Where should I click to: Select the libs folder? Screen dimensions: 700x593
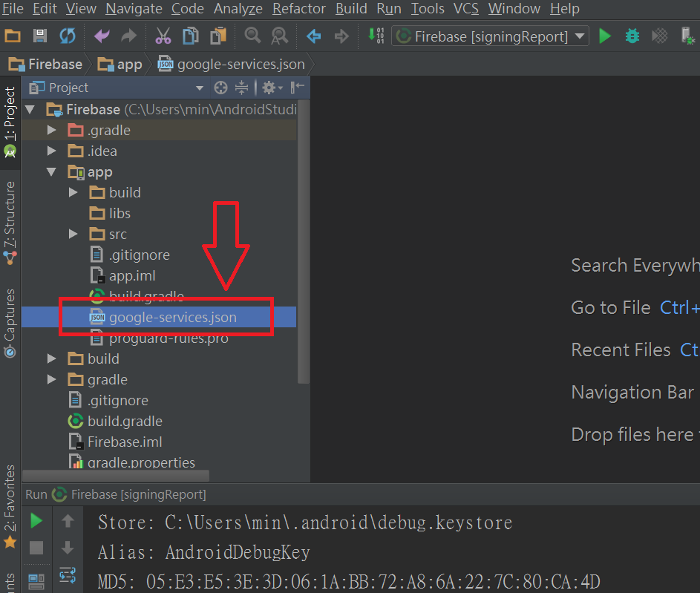[x=120, y=213]
